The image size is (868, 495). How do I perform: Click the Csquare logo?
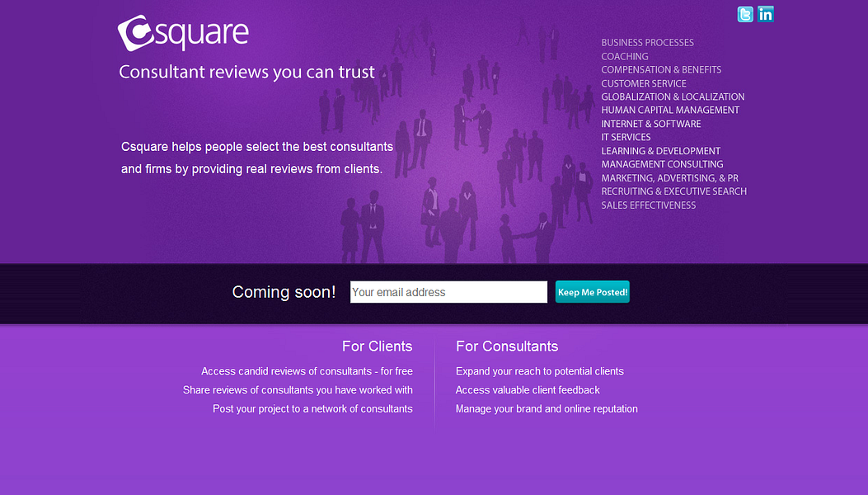[x=182, y=33]
